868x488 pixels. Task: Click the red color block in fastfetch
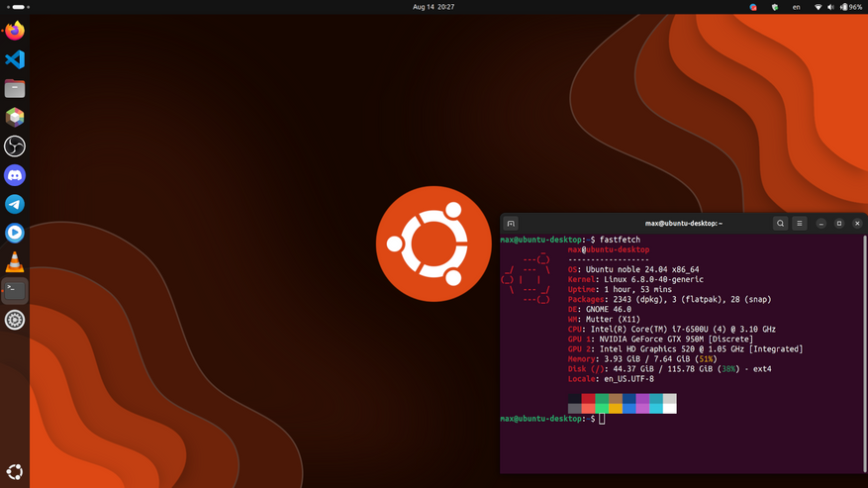pos(588,399)
